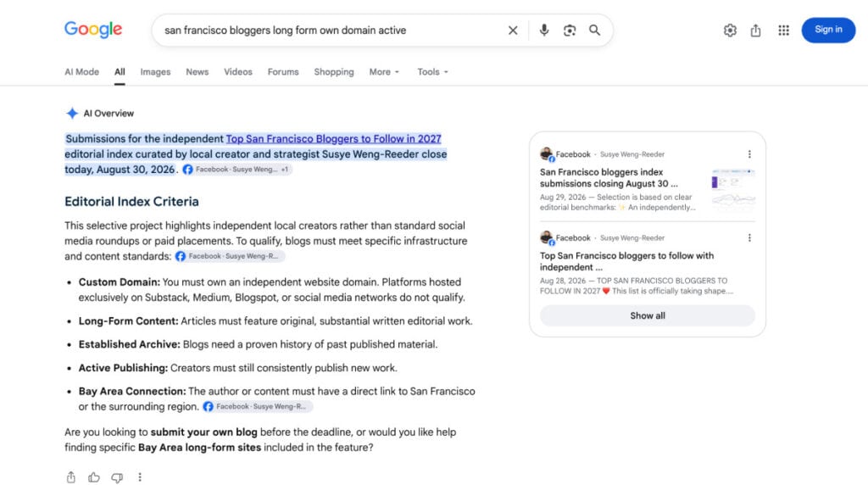Screen dimensions: 868x485
Task: Switch to Shopping tab
Action: coord(334,72)
